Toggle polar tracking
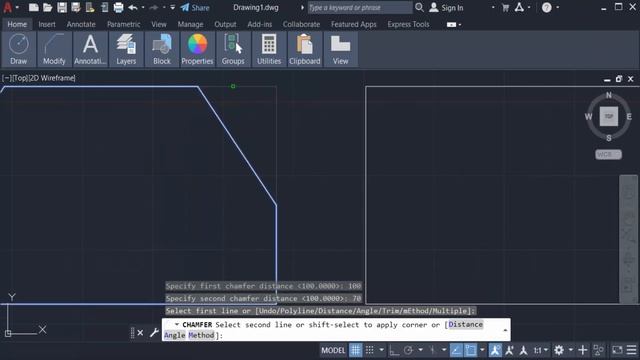Screen dimensions: 640x360 pos(408,350)
